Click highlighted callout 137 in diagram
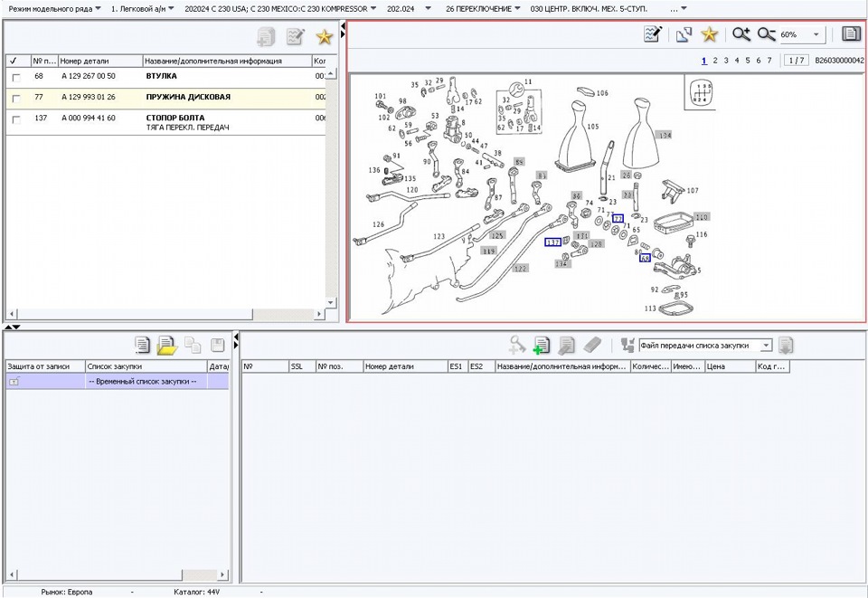Screen dimensions: 868x598 (x=553, y=242)
